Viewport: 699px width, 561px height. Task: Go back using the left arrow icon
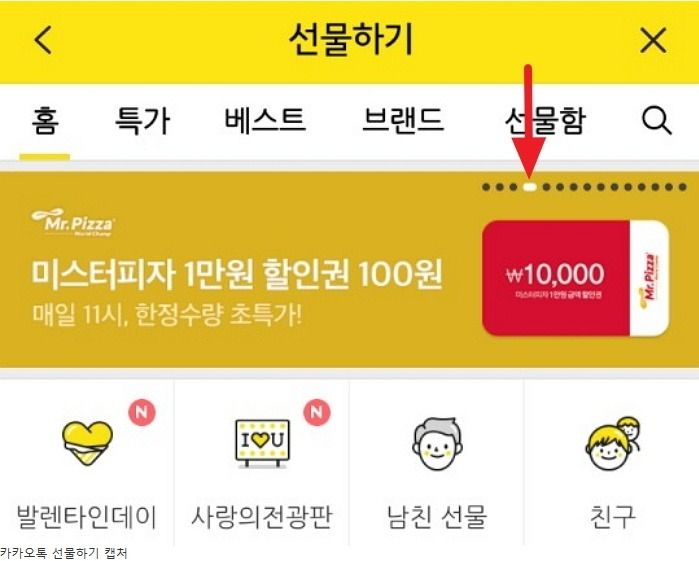click(44, 40)
